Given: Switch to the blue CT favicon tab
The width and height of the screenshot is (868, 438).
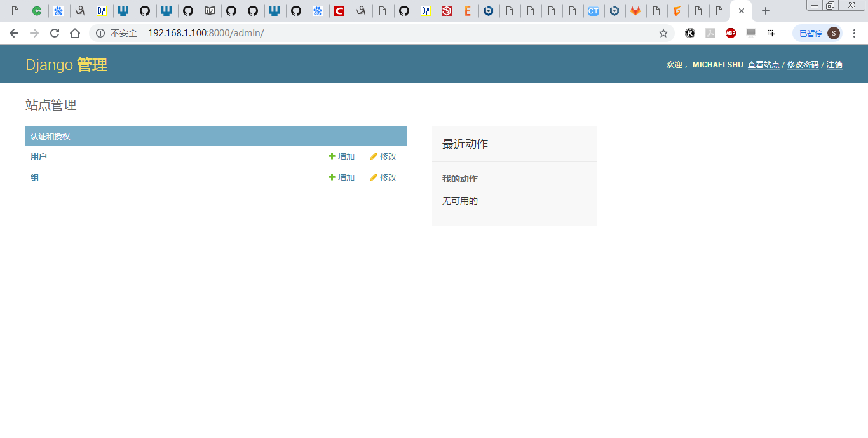Looking at the screenshot, I should coord(593,11).
